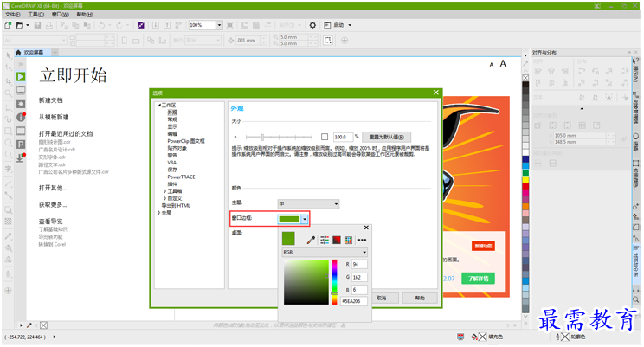Image resolution: width=644 pixels, height=347 pixels.
Task: Open the window border color dropdown arrow
Action: [x=305, y=219]
